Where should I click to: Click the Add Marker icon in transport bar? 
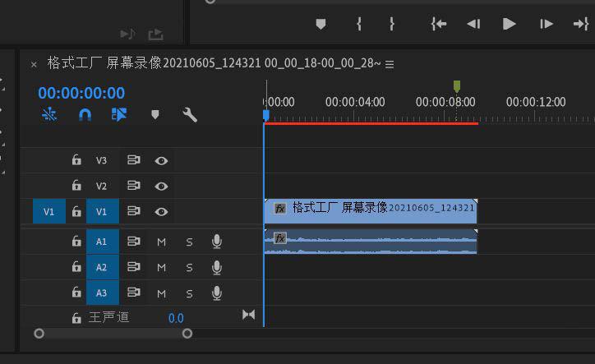pyautogui.click(x=321, y=24)
